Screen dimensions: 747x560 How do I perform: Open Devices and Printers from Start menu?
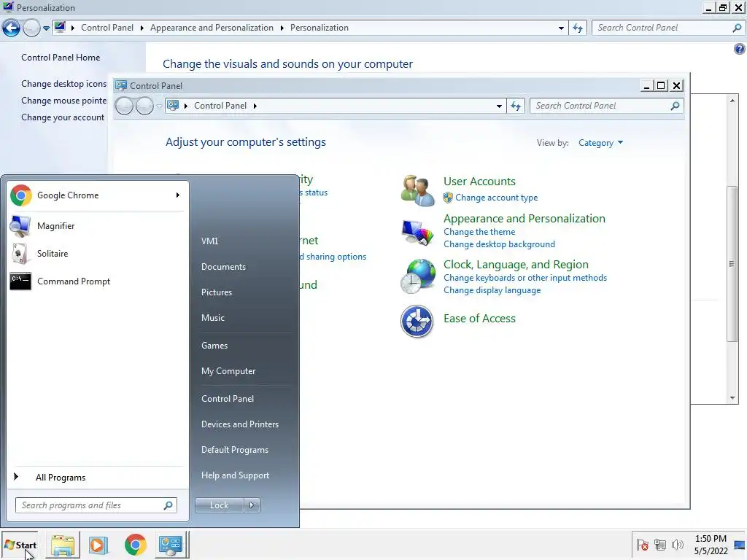pos(239,424)
